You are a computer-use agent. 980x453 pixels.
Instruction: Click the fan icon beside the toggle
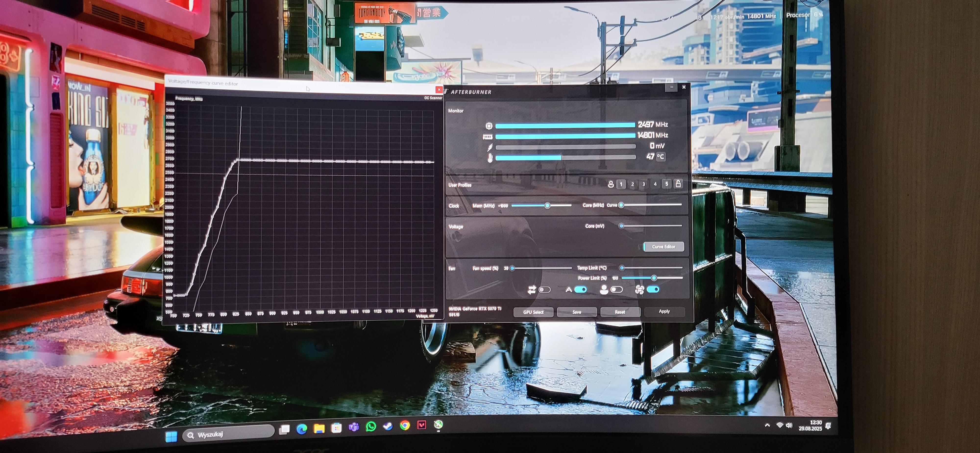[x=639, y=290]
